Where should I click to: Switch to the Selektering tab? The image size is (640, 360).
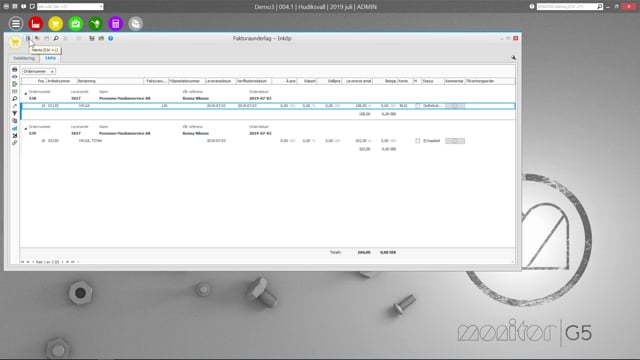(24, 58)
